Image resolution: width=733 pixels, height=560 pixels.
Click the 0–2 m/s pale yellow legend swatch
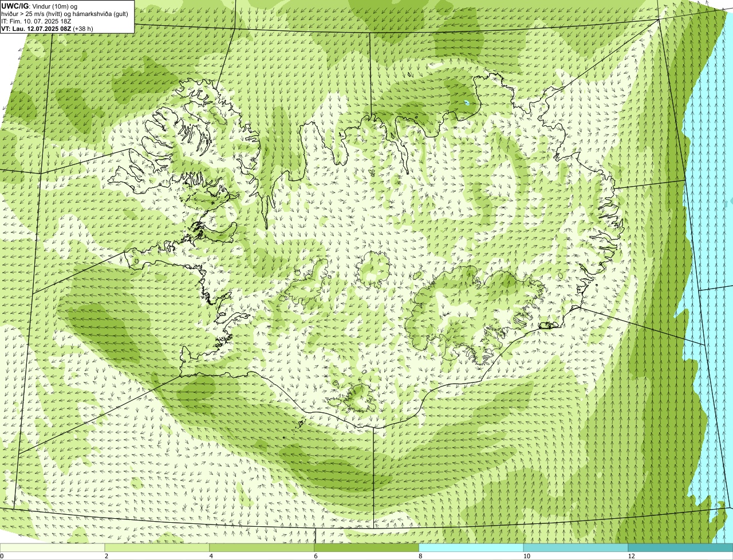pyautogui.click(x=53, y=547)
